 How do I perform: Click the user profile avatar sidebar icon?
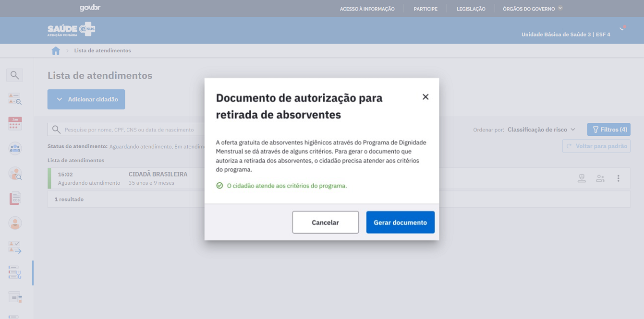pyautogui.click(x=15, y=223)
